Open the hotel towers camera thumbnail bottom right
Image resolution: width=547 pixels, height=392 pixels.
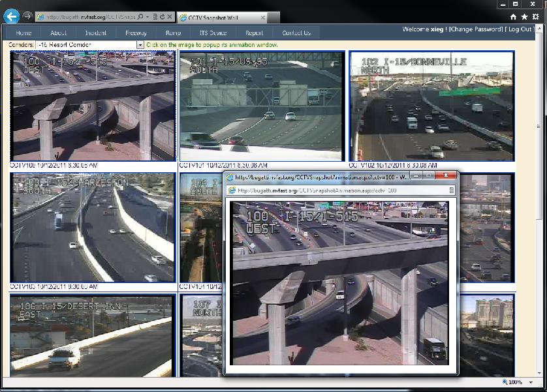coord(487,335)
